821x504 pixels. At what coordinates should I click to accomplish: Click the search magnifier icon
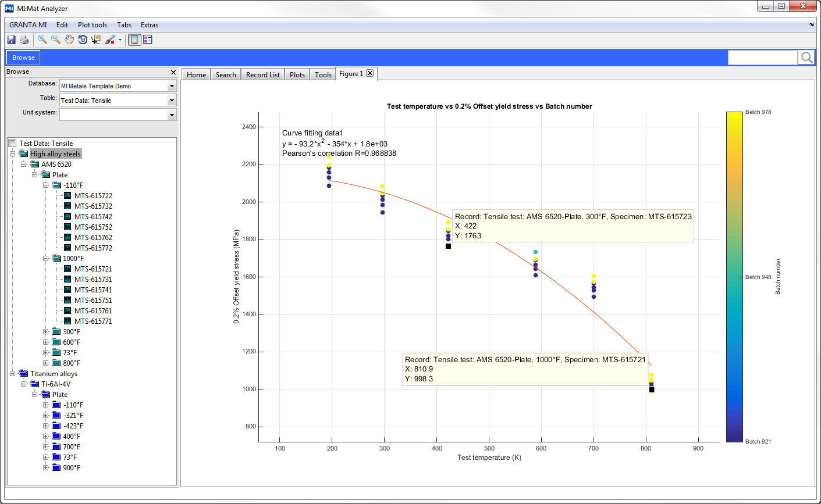[x=806, y=57]
